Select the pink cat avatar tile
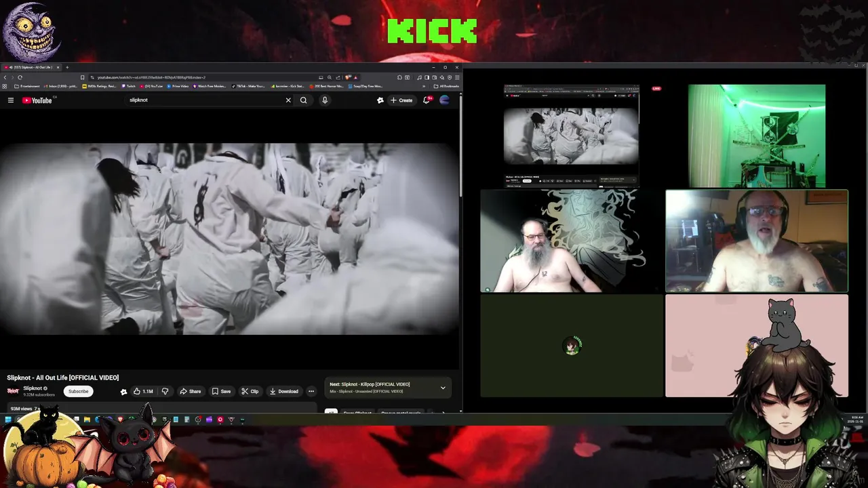Viewport: 868px width, 488px height. point(757,346)
